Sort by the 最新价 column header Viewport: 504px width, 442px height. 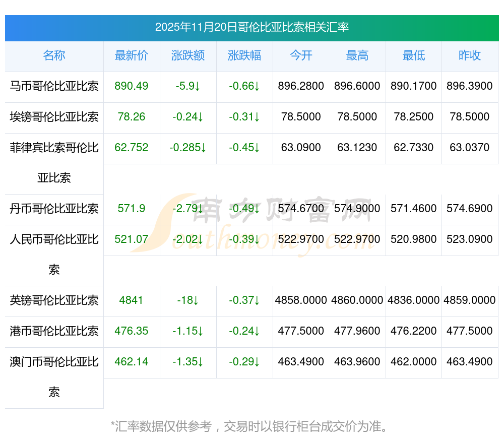pyautogui.click(x=132, y=55)
